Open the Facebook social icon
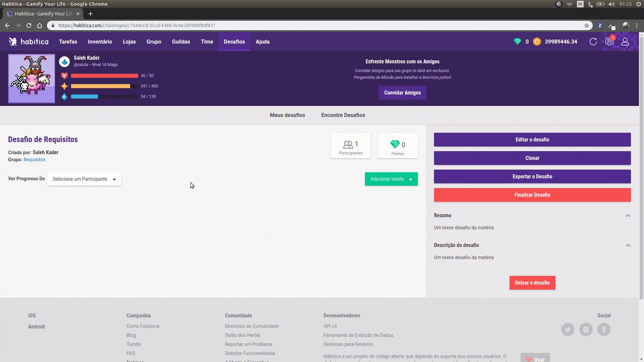 click(604, 329)
